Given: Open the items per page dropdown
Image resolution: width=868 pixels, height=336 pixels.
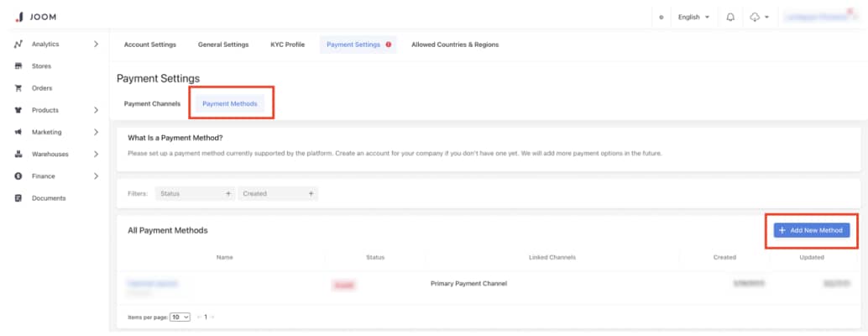Looking at the screenshot, I should point(180,317).
